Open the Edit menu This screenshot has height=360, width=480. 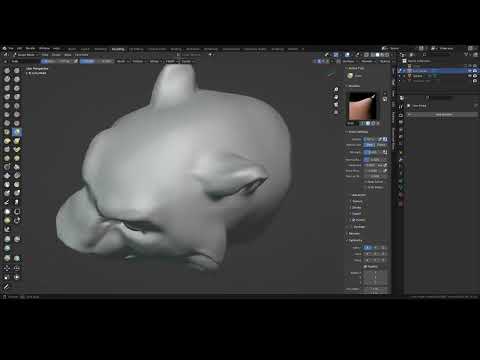click(20, 49)
